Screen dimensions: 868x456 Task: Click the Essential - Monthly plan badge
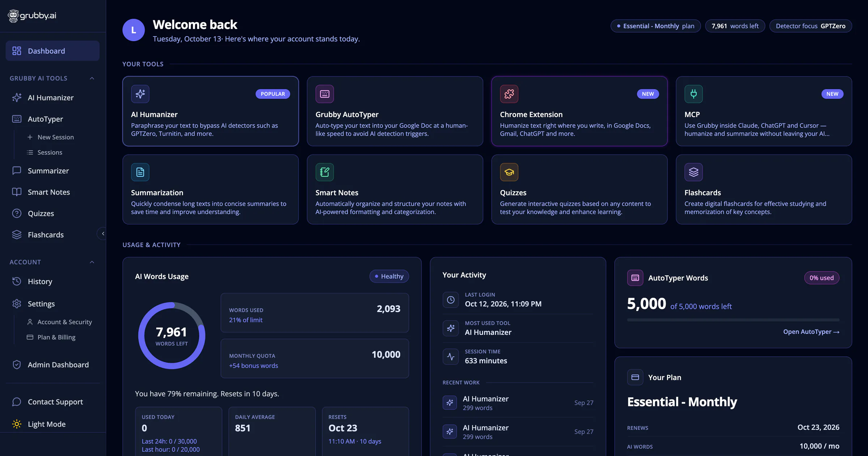pyautogui.click(x=656, y=26)
